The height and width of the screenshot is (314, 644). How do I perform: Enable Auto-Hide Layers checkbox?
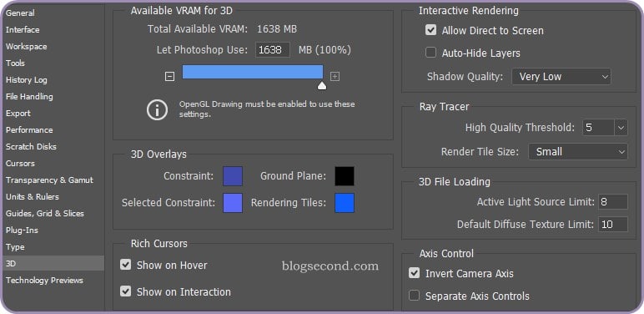pyautogui.click(x=430, y=53)
